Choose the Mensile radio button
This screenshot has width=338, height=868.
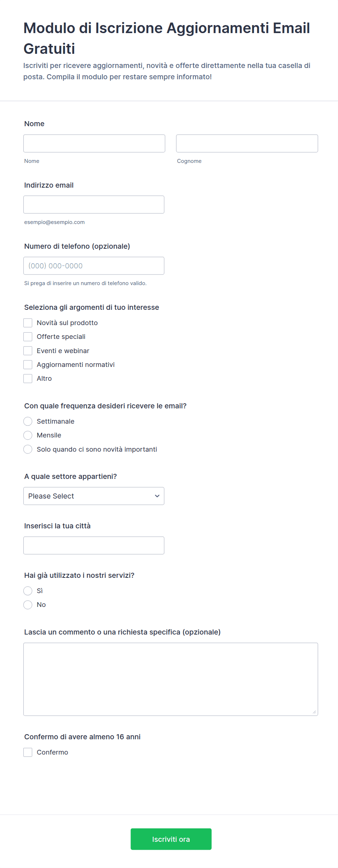point(28,435)
